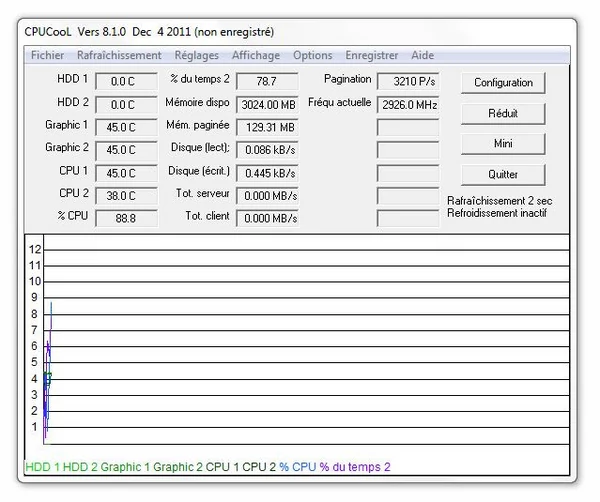Open the Options menu

coord(313,55)
